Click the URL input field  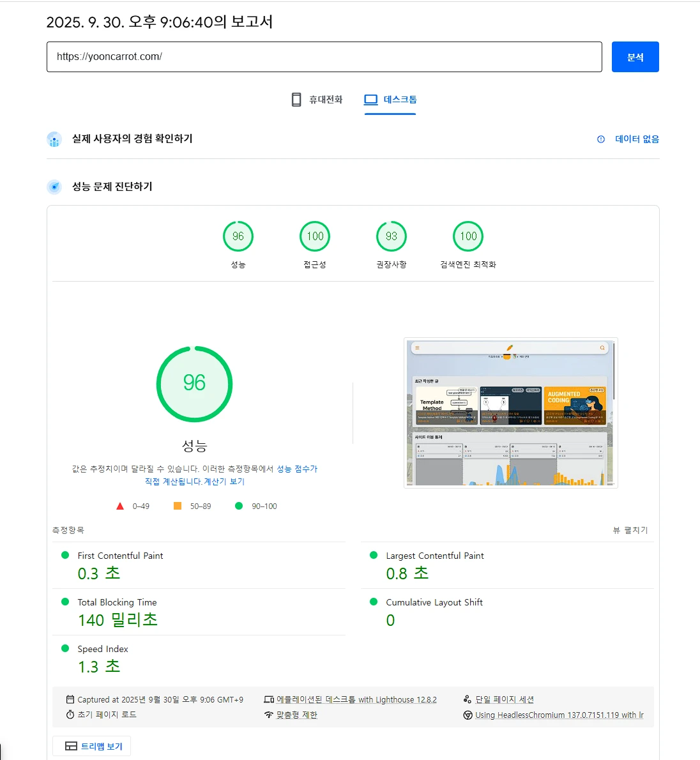[324, 57]
